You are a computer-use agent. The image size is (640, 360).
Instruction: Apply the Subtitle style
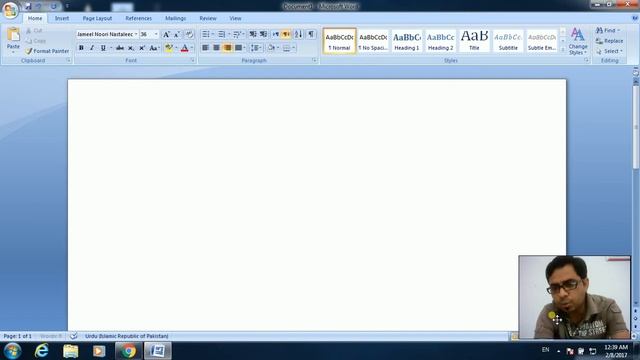pos(508,41)
